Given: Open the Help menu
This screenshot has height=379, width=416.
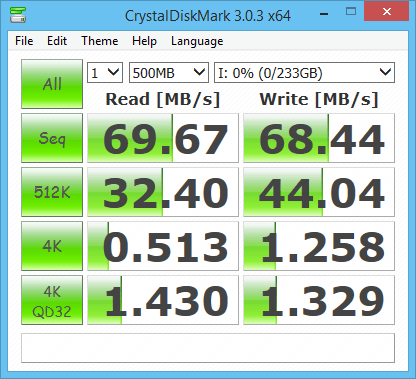Looking at the screenshot, I should [144, 41].
